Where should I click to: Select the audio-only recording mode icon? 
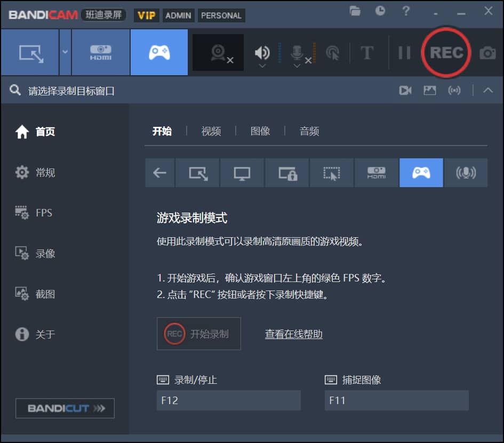(x=466, y=173)
